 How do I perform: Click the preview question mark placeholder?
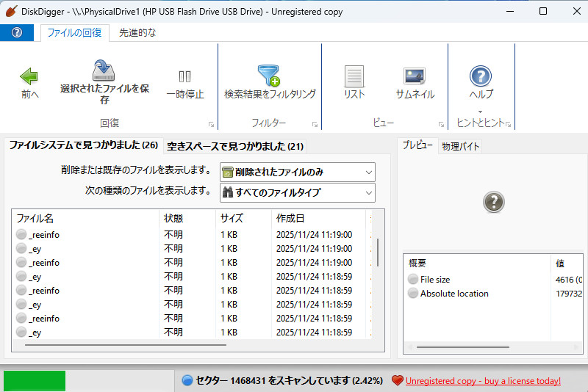pos(493,202)
